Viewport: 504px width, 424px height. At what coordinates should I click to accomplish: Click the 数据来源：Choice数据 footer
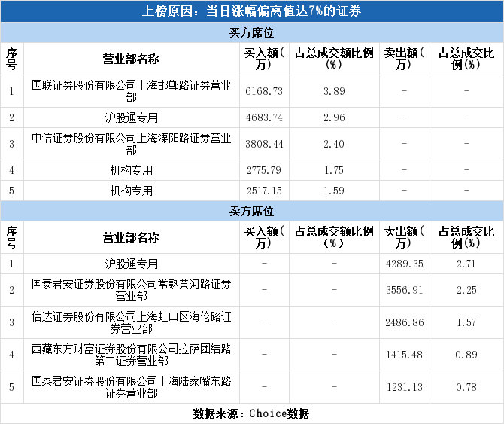point(251,413)
